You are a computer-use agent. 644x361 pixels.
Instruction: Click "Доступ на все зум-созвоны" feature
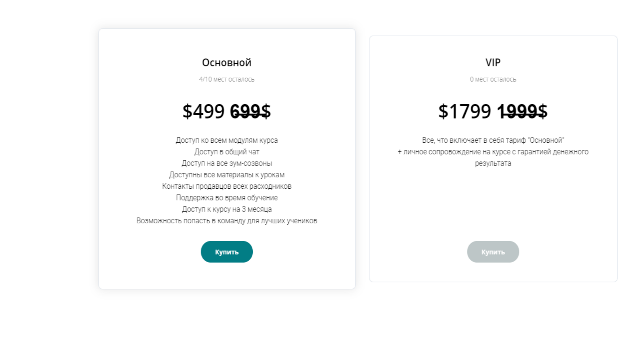(x=227, y=163)
